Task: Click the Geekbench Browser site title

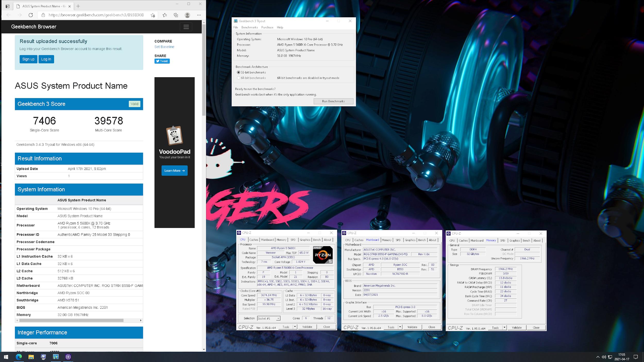Action: (x=34, y=27)
